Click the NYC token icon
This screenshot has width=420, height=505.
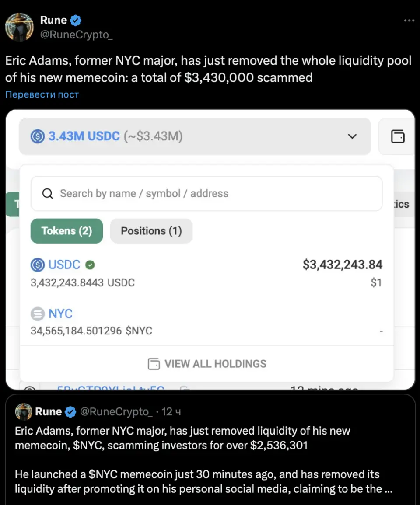point(38,314)
